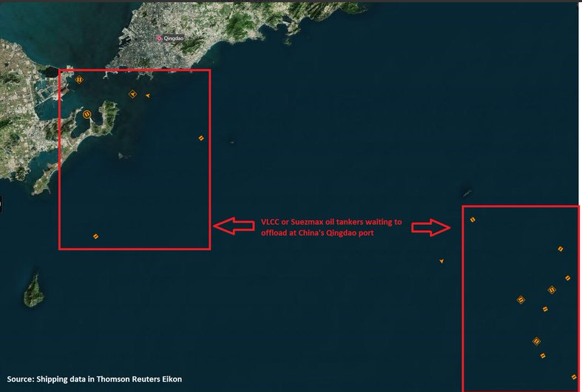582x392 pixels.
Task: Click the small marker between the upper and lower diamonds
Action: point(545,309)
